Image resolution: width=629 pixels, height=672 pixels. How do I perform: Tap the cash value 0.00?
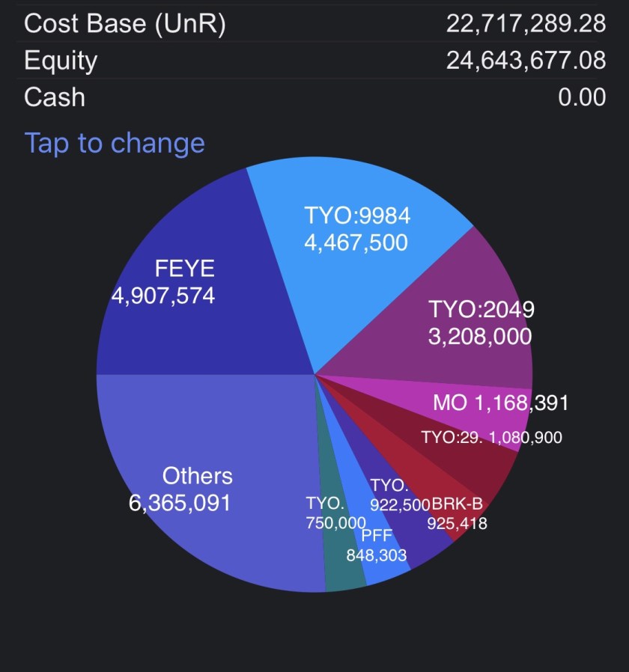[x=582, y=97]
